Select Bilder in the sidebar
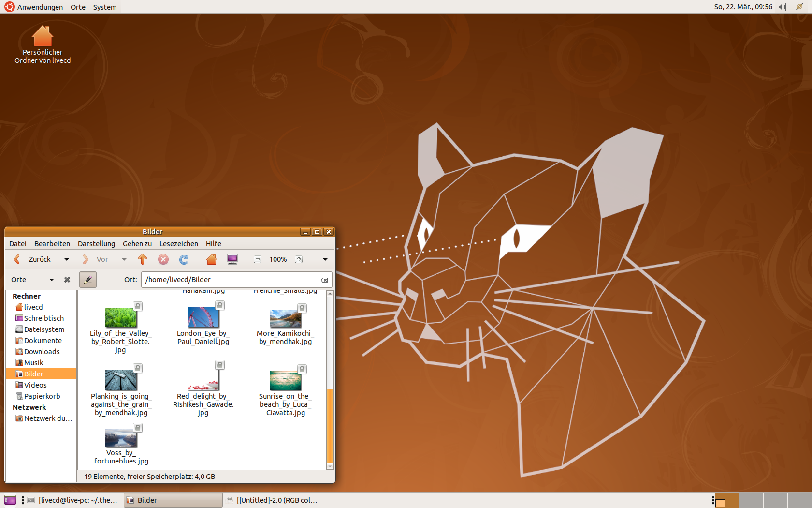Image resolution: width=812 pixels, height=508 pixels. click(x=41, y=374)
